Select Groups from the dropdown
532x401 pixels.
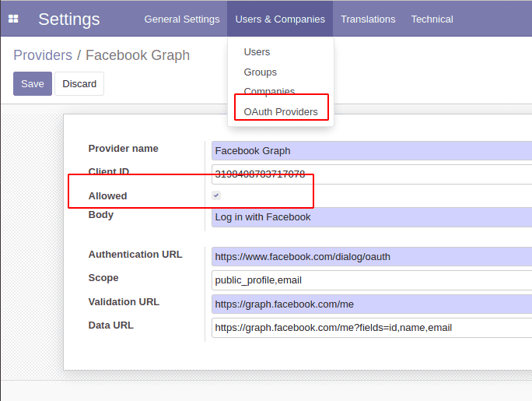point(261,72)
